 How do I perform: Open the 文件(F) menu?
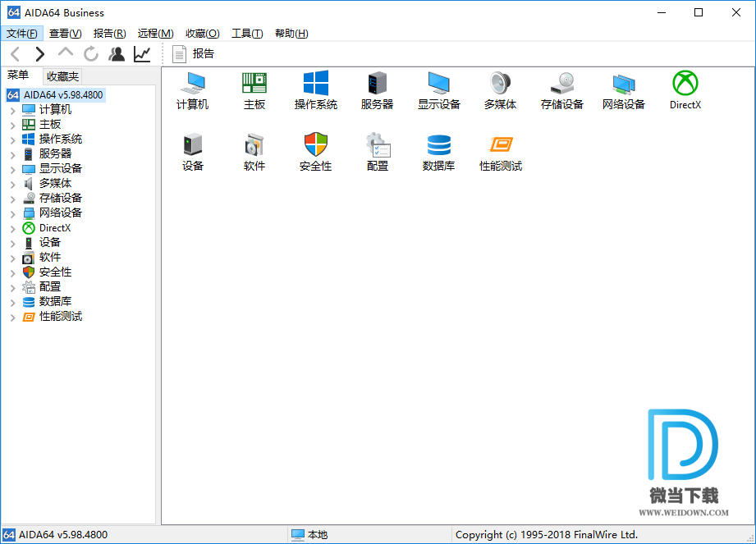click(x=22, y=34)
